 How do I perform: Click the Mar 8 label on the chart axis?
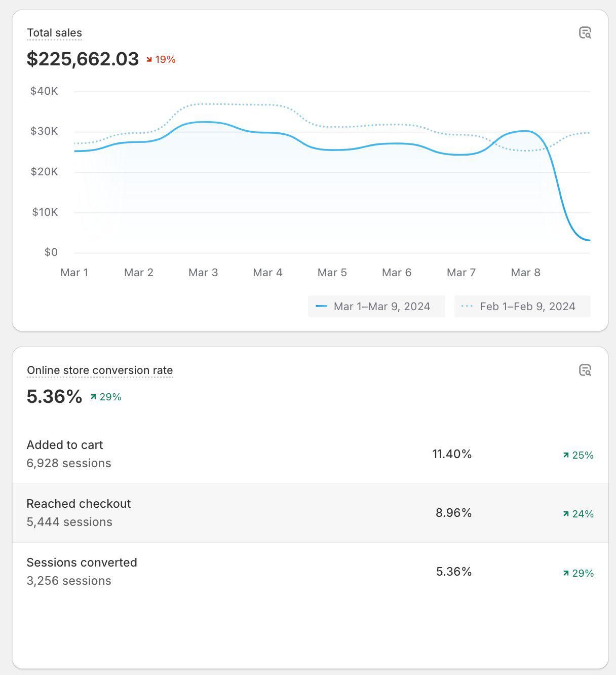tap(525, 273)
